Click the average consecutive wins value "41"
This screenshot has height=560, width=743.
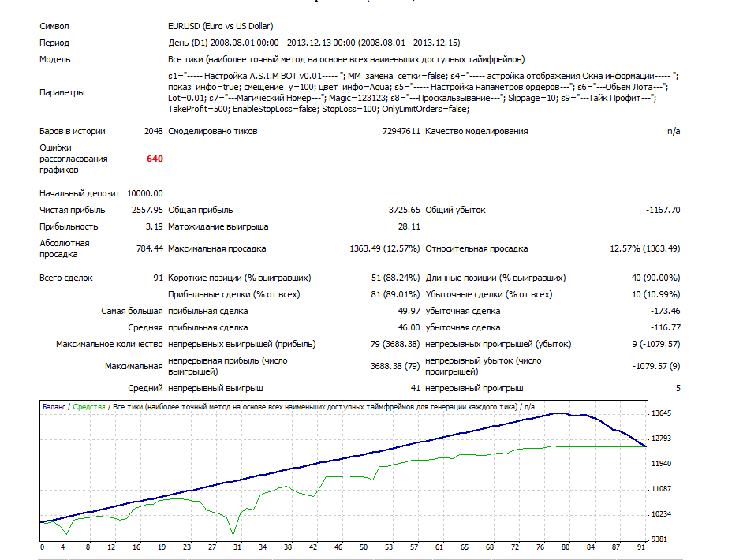point(415,389)
